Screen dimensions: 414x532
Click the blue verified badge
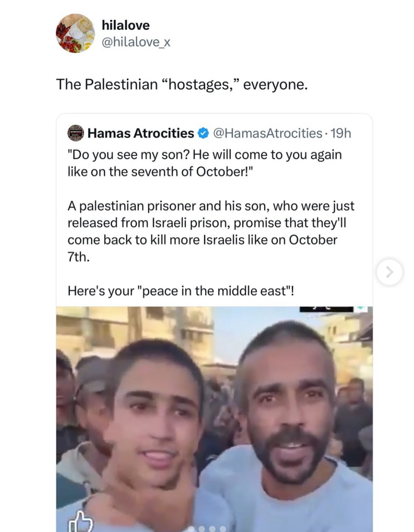click(x=203, y=133)
